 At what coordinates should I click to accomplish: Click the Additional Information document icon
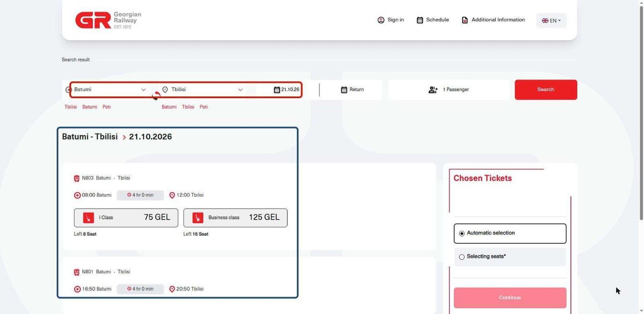tap(465, 20)
